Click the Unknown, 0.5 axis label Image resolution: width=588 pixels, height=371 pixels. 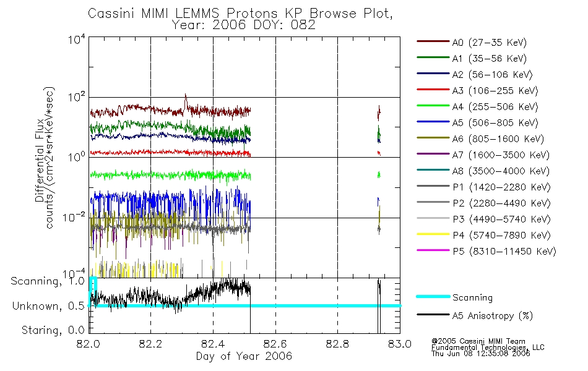tap(48, 306)
